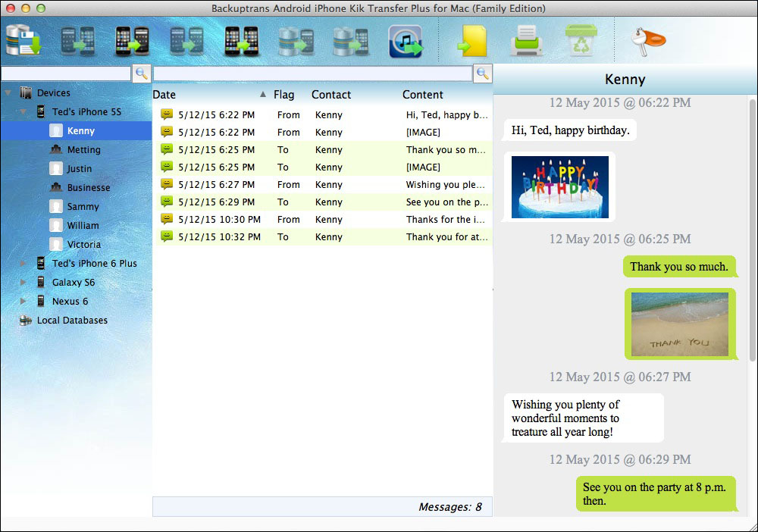Expand the Ted's iPhone 6 Plus node
Screen dimensions: 758x532
[23, 263]
